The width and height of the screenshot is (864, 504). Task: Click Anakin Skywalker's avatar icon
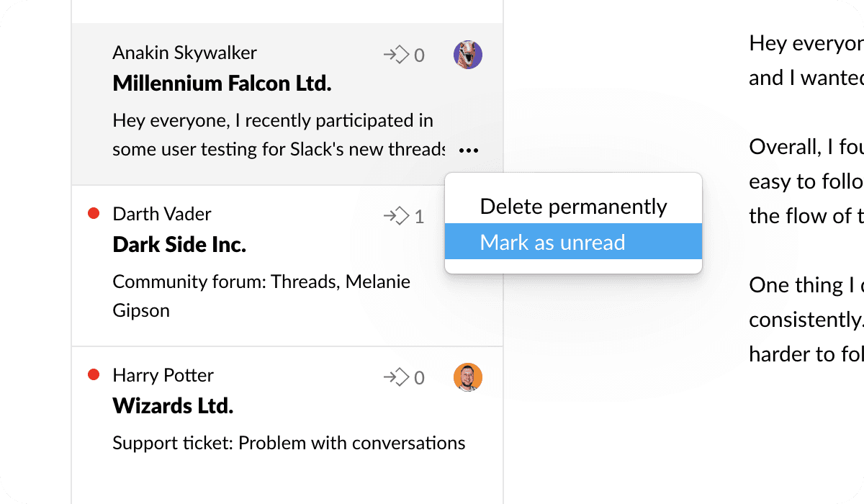[x=468, y=55]
